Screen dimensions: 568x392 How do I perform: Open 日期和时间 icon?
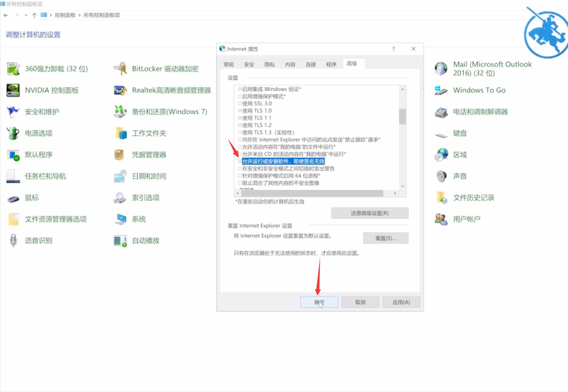(120, 176)
